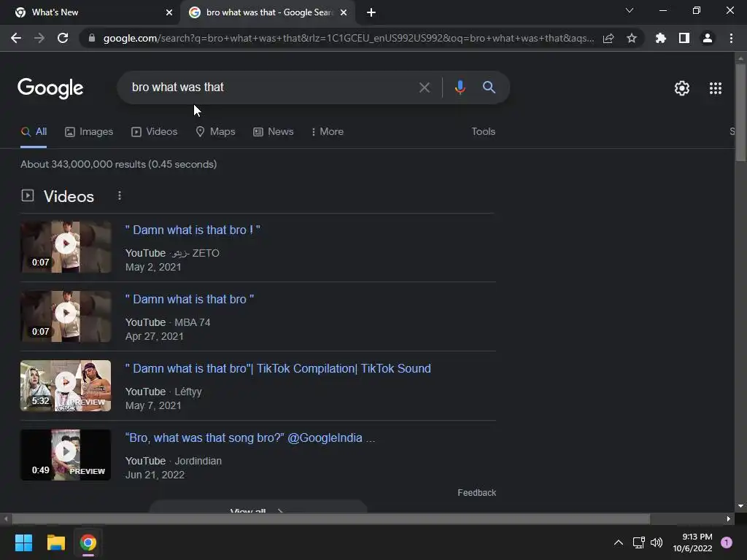Play the ZETO video thumbnail

tap(66, 246)
